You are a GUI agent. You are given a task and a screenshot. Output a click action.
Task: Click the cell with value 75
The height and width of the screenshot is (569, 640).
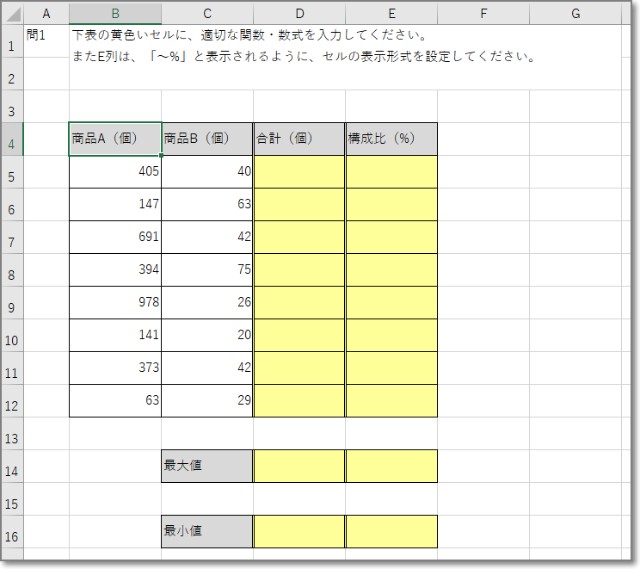[207, 270]
